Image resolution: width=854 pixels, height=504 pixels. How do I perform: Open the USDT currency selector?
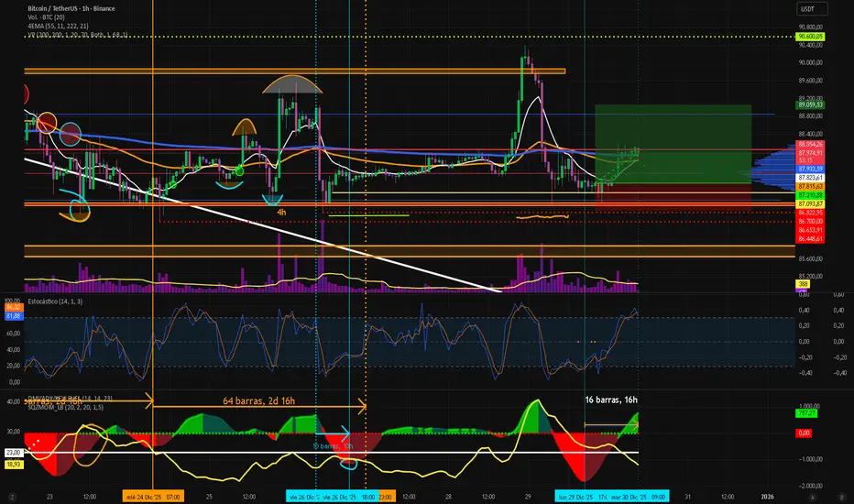(807, 8)
